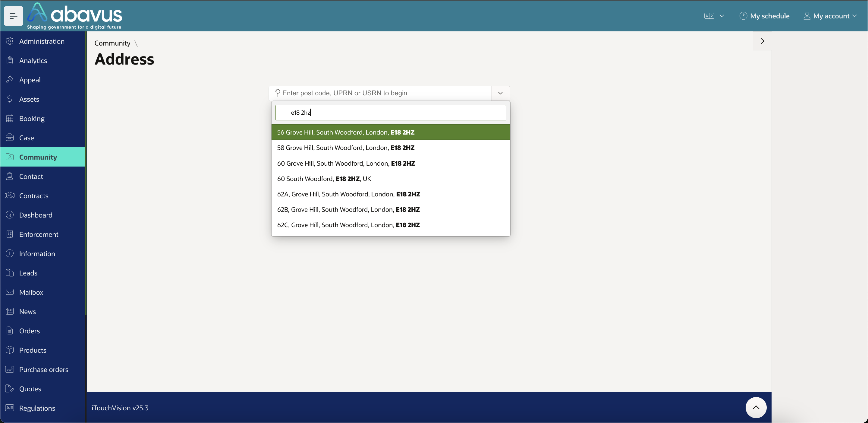Select 62A, Grove Hill address option
868x423 pixels.
(x=391, y=194)
